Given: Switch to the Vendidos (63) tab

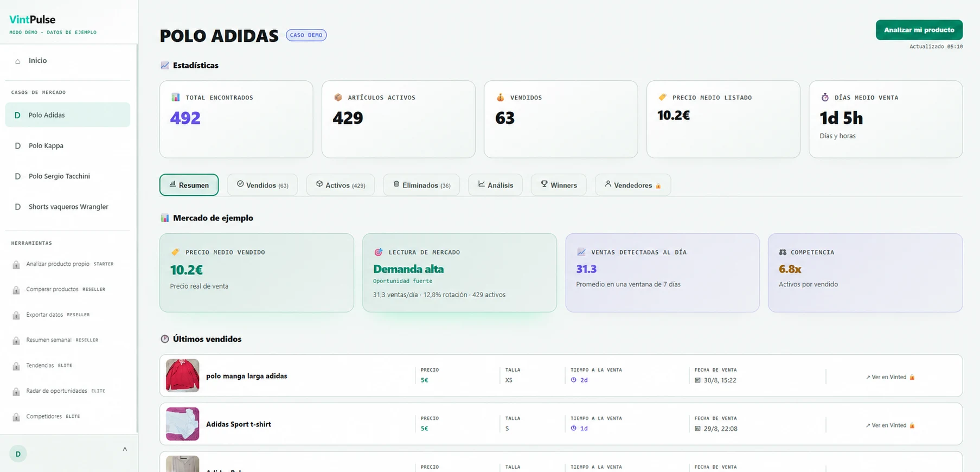Looking at the screenshot, I should point(262,185).
